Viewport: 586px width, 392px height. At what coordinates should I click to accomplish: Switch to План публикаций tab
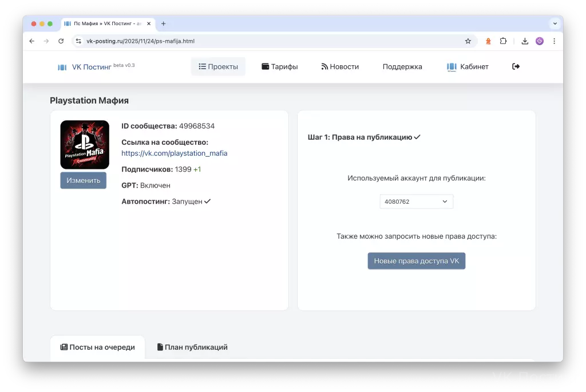click(192, 347)
